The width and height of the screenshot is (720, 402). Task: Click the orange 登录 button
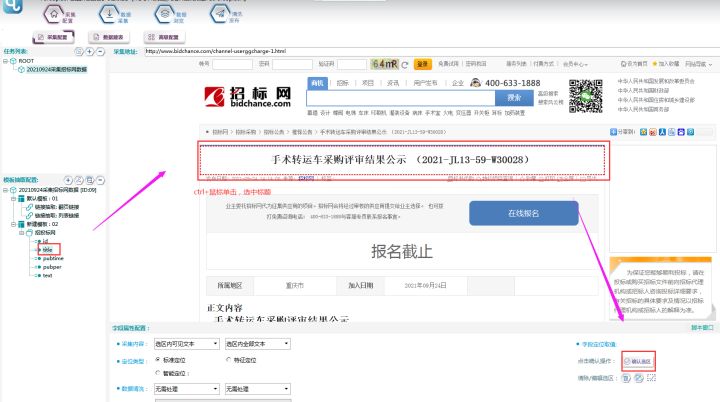422,64
